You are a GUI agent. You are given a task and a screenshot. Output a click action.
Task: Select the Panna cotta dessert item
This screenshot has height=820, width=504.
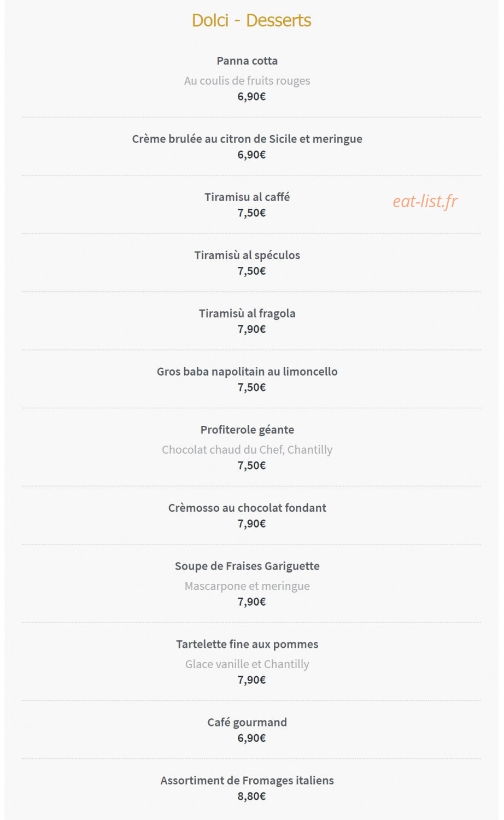pyautogui.click(x=247, y=61)
